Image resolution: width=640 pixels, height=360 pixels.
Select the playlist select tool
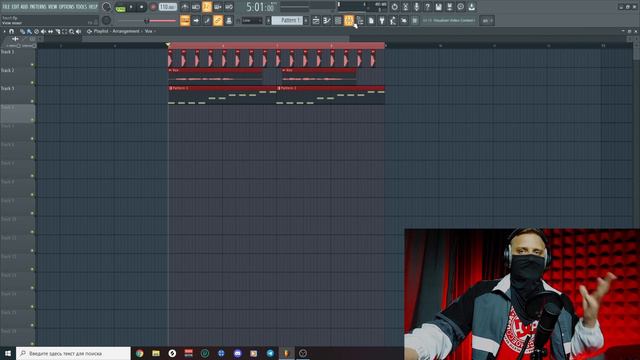[x=64, y=31]
